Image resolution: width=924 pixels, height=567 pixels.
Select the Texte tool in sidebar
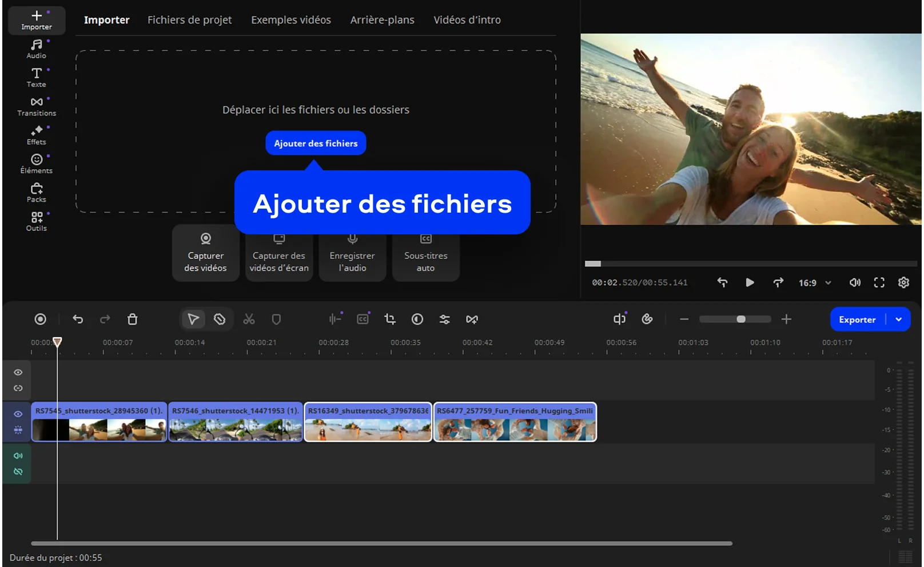(37, 78)
